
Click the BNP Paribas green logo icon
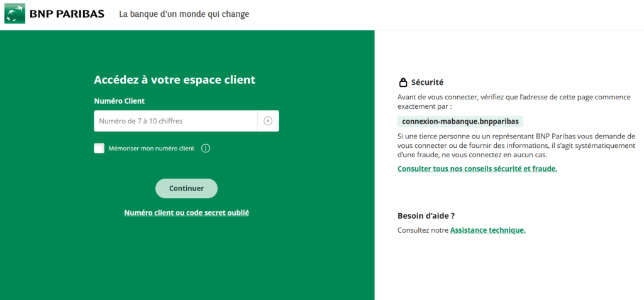click(15, 14)
